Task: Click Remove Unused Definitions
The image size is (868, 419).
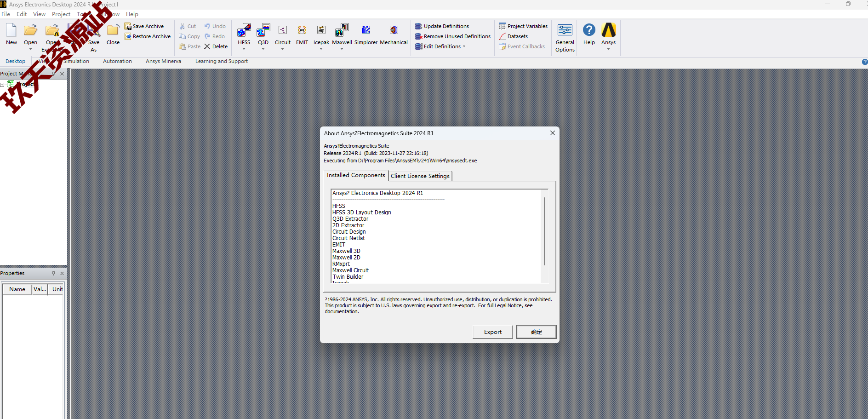Action: pos(453,36)
